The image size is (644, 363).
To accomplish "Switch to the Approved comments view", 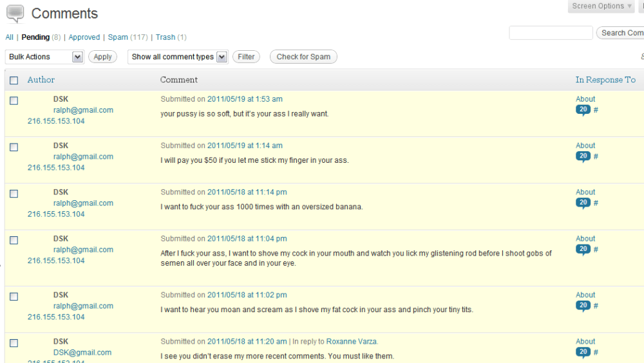I will [84, 37].
